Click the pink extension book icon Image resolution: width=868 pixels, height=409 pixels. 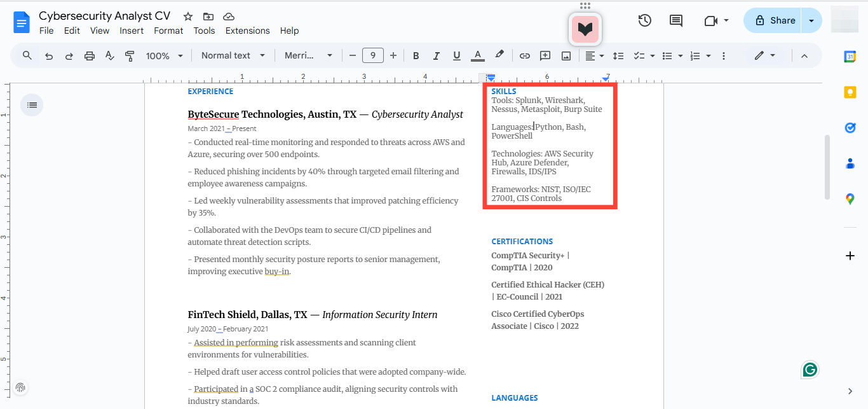[585, 29]
